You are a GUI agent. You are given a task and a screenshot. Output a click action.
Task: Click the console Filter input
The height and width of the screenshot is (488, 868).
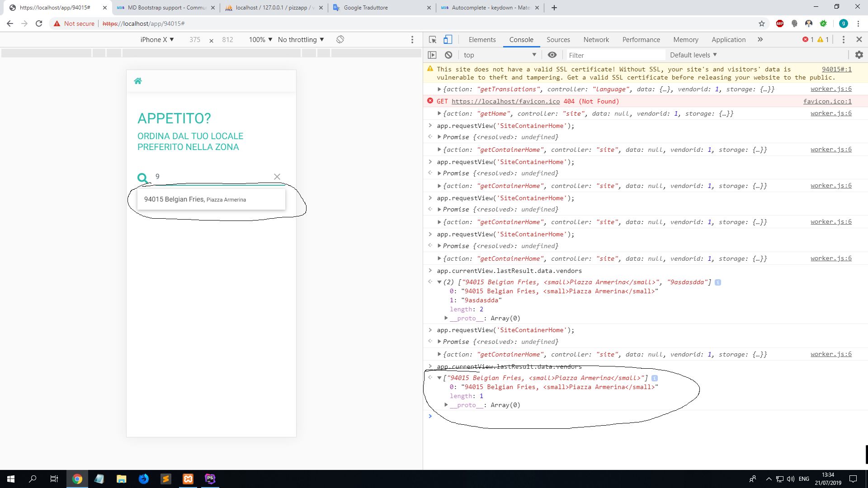click(615, 55)
